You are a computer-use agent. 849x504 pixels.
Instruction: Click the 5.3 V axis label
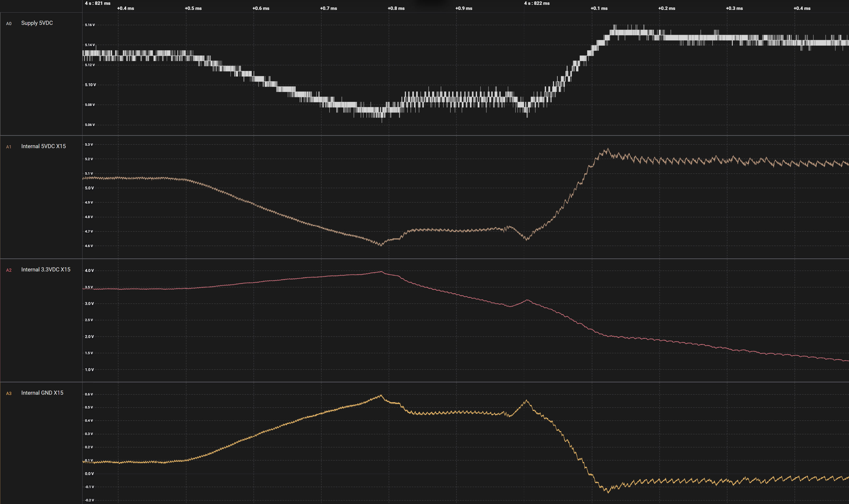89,145
